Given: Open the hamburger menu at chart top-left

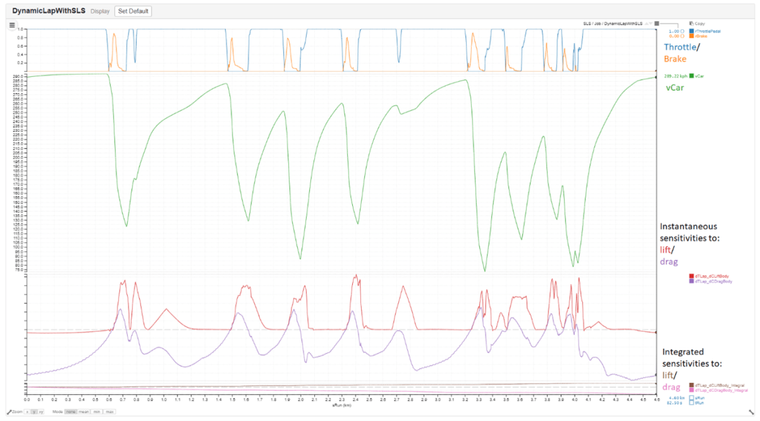Looking at the screenshot, I should click(12, 25).
